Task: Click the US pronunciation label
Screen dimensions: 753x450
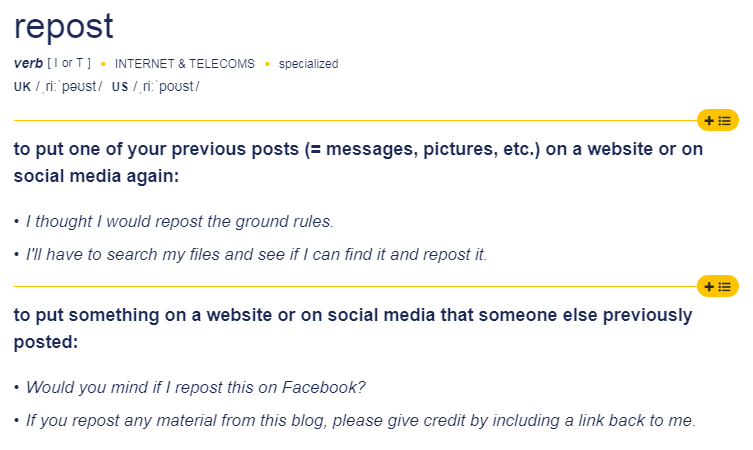Action: point(120,87)
